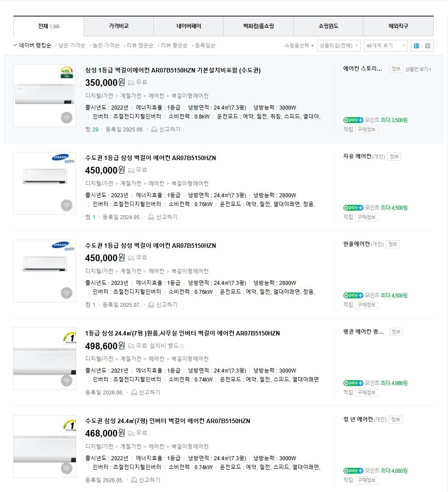Screen dimensions: 448x492
Task: Open thumbnail of 350,000원 air conditioner
Action: point(45,96)
